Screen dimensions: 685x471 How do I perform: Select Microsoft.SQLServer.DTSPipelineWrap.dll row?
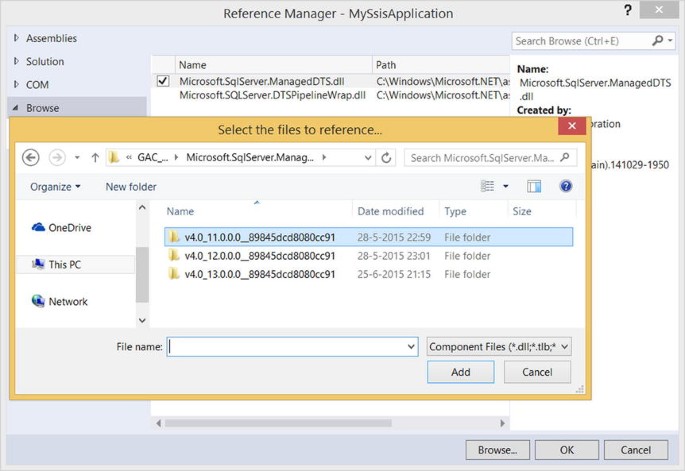point(331,95)
